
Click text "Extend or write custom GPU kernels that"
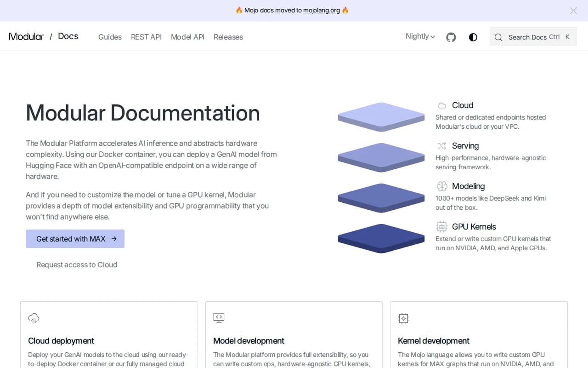point(493,239)
